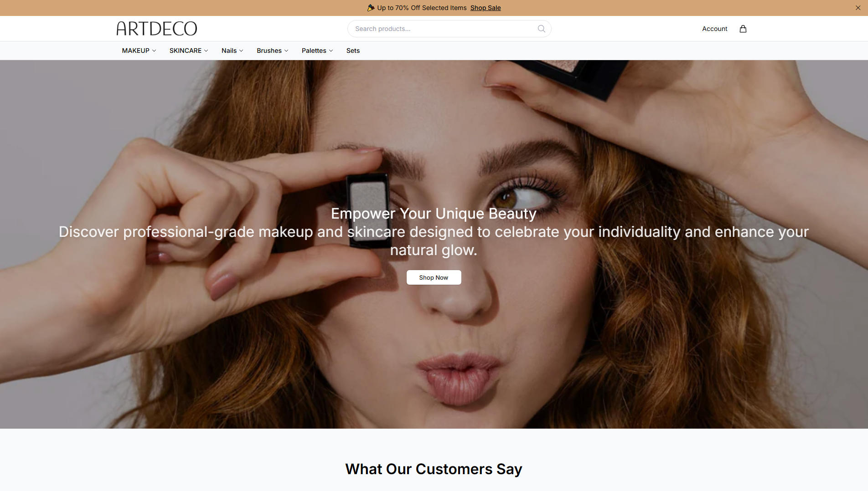Click the search magnifier icon
Viewport: 868px width, 491px height.
pos(541,29)
